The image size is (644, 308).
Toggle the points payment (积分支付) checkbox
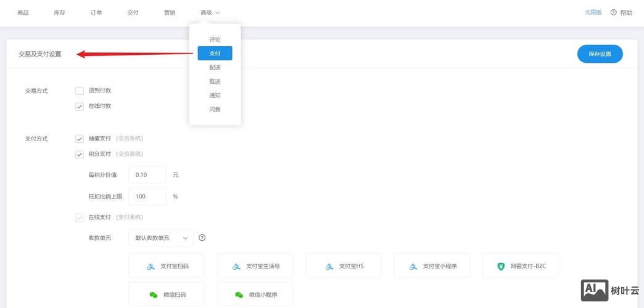tap(80, 154)
